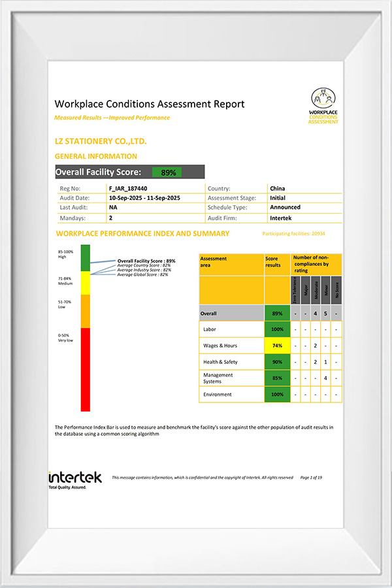Select the LZ STATIONERY CO.,LTD. heading
Viewport: 392px width, 588px height.
click(x=101, y=141)
